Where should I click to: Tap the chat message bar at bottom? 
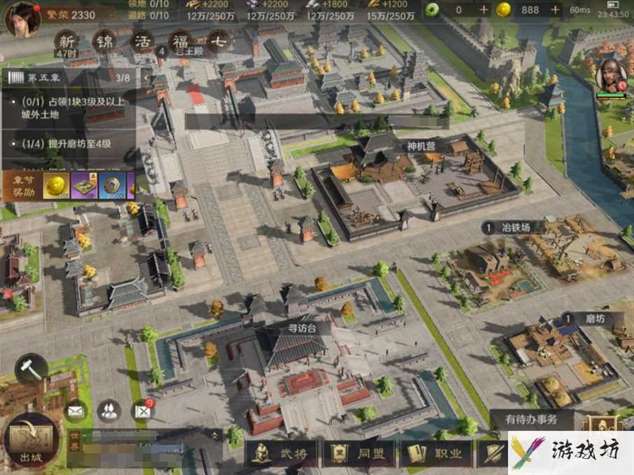tap(145, 448)
